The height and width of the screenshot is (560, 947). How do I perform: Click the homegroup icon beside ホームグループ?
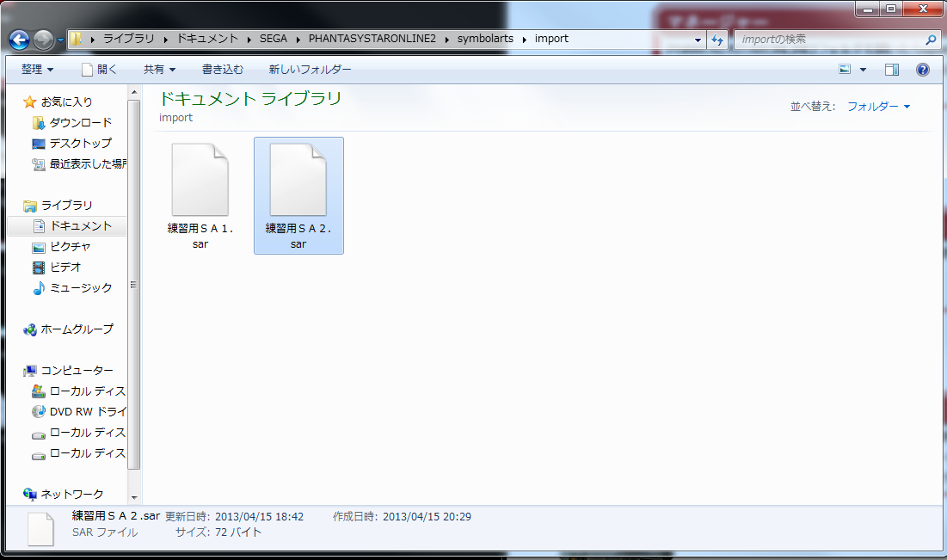pos(29,329)
